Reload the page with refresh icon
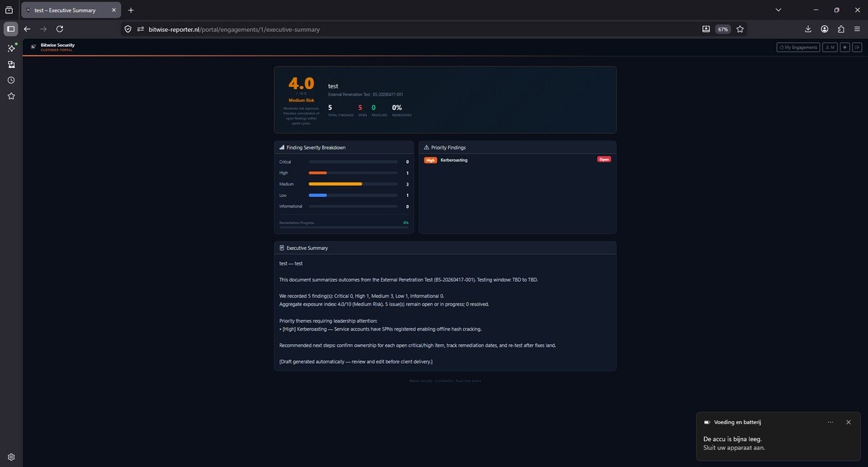The image size is (868, 467). (60, 29)
